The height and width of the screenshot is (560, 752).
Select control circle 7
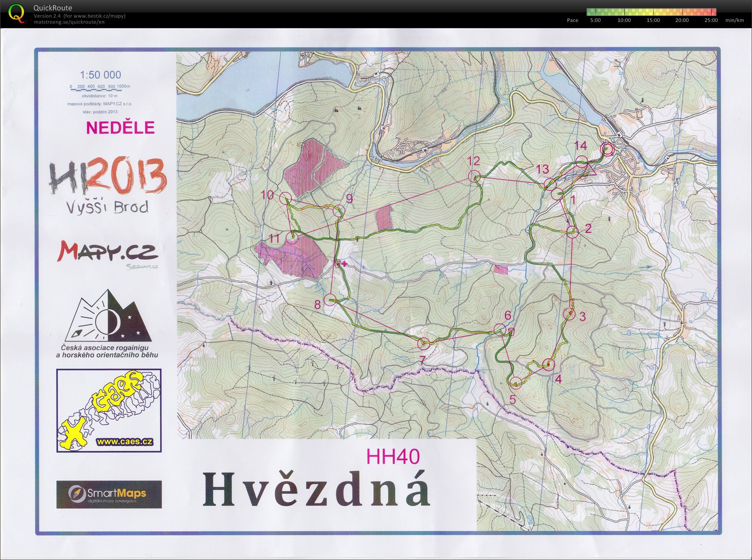tap(423, 343)
